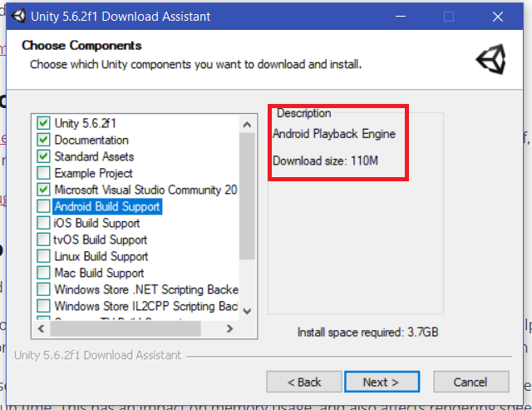Screen dimensions: 532x410
Task: Close the Download Assistant window
Action: tap(497, 17)
